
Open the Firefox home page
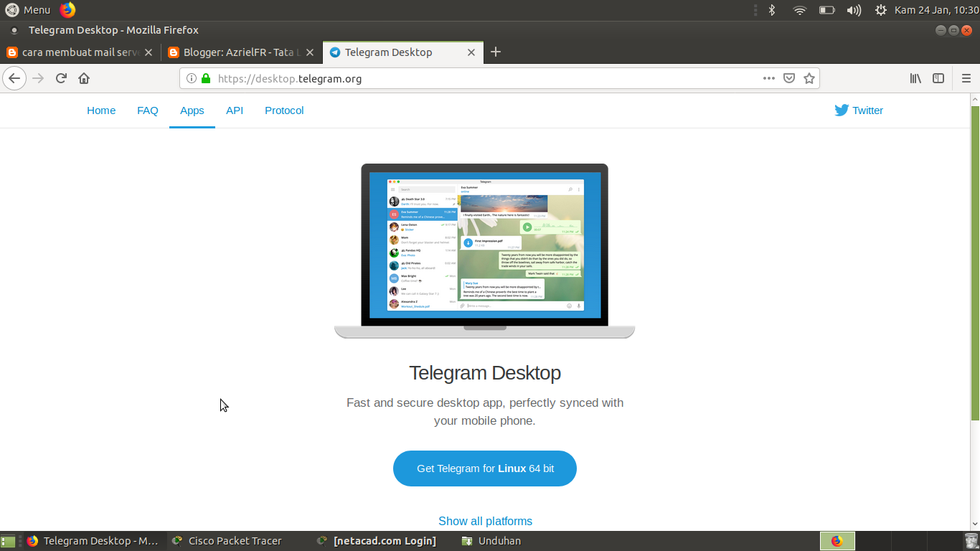(84, 78)
